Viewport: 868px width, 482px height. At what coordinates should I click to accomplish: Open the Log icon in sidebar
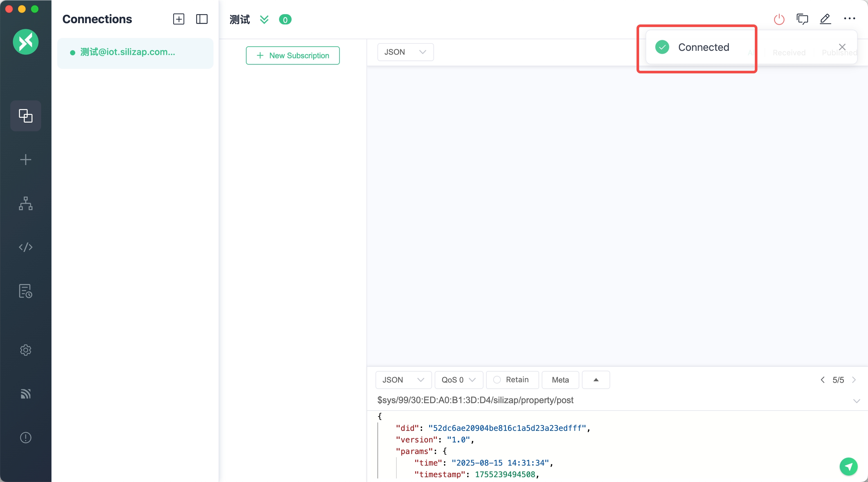pyautogui.click(x=26, y=291)
